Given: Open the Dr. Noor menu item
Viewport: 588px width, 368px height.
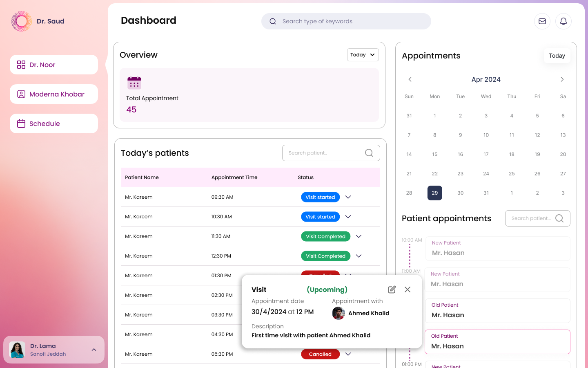Looking at the screenshot, I should 54,65.
